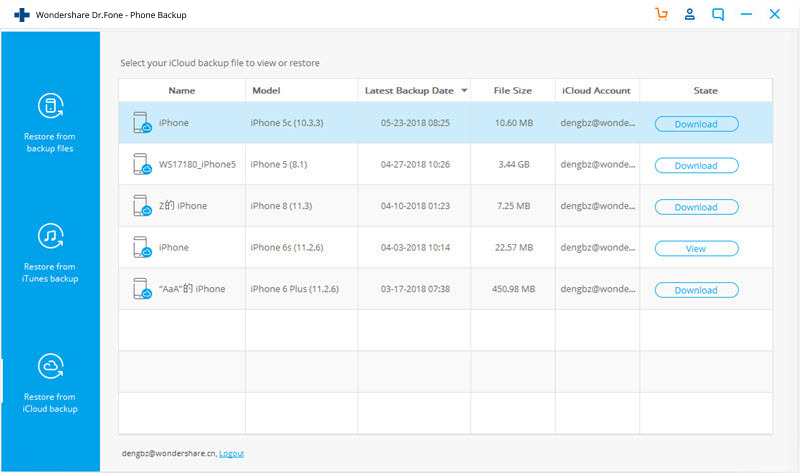Close the Dr.Fone window

[x=774, y=14]
